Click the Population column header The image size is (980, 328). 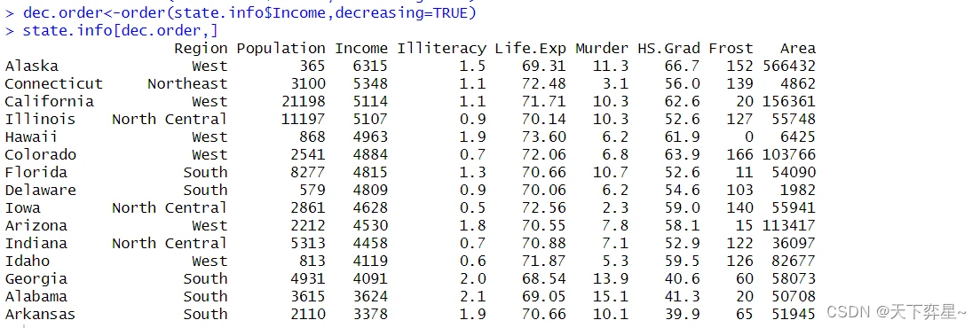click(281, 49)
